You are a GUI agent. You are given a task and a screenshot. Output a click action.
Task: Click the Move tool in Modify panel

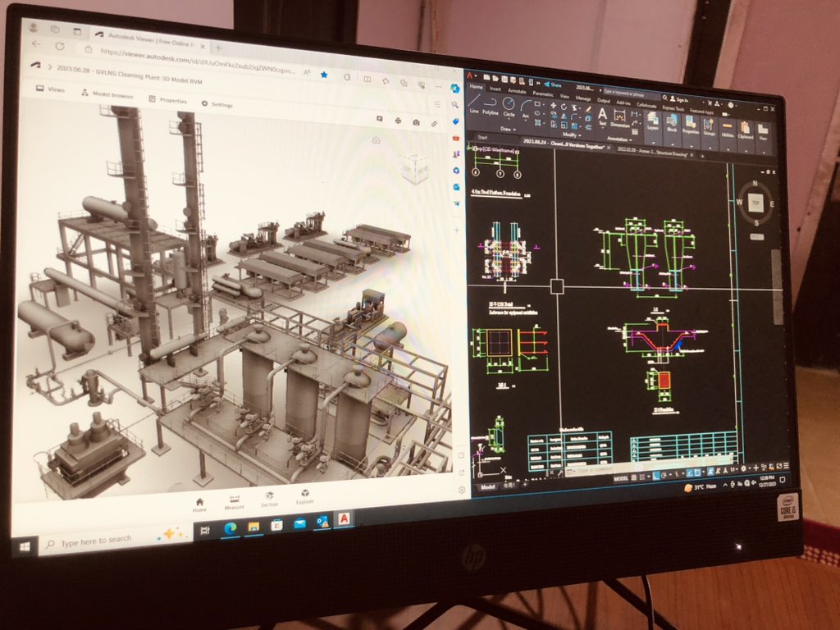553,106
